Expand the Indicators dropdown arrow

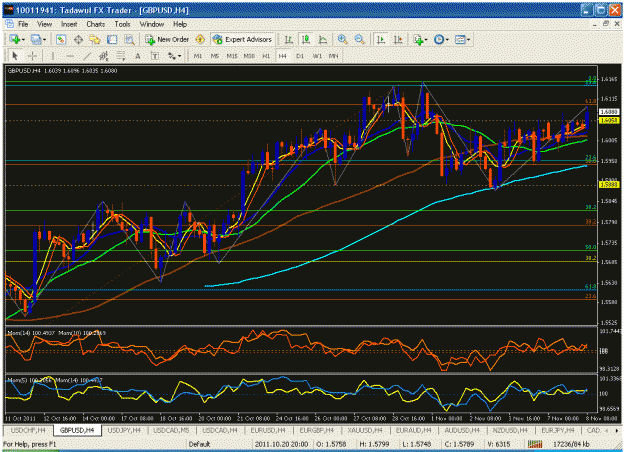tap(426, 39)
